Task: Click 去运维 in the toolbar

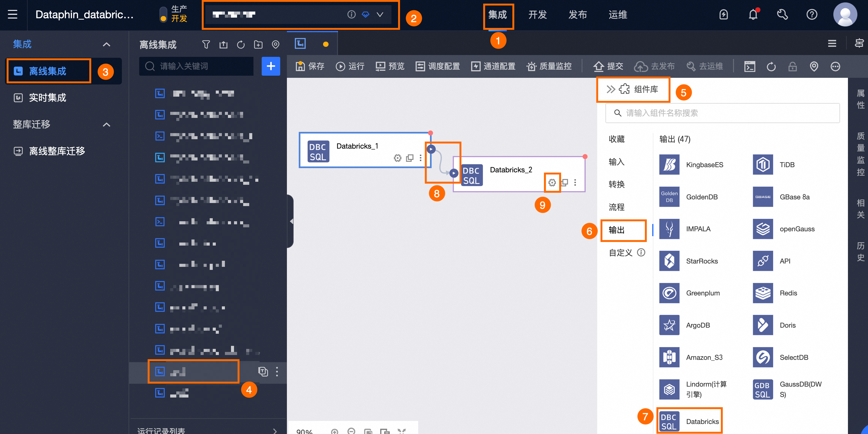Action: pyautogui.click(x=704, y=66)
